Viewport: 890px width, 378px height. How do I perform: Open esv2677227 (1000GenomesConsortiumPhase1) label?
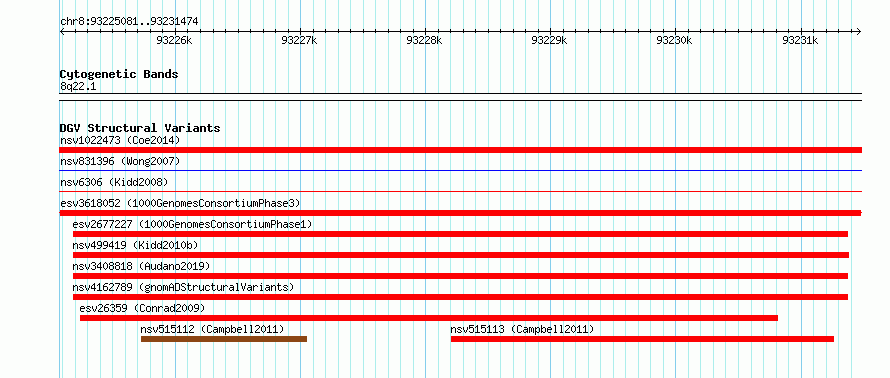[x=192, y=224]
